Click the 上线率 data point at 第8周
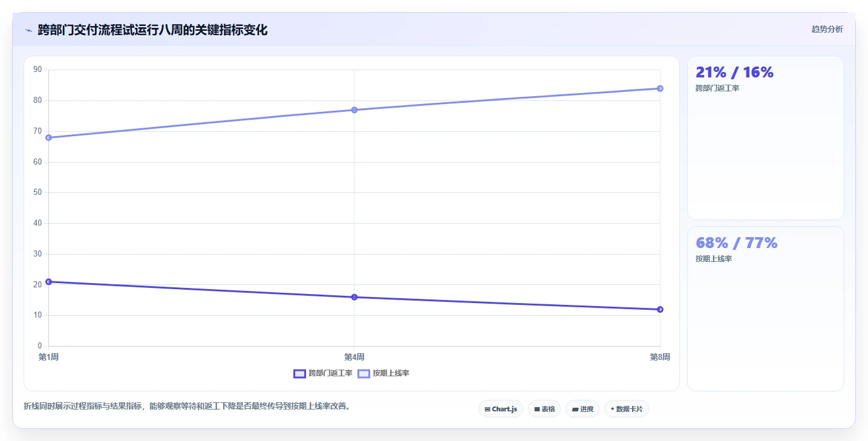 [660, 88]
